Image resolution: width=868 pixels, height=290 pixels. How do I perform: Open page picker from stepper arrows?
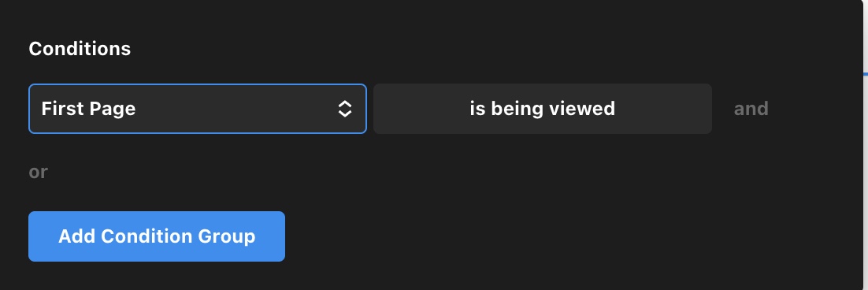coord(344,109)
